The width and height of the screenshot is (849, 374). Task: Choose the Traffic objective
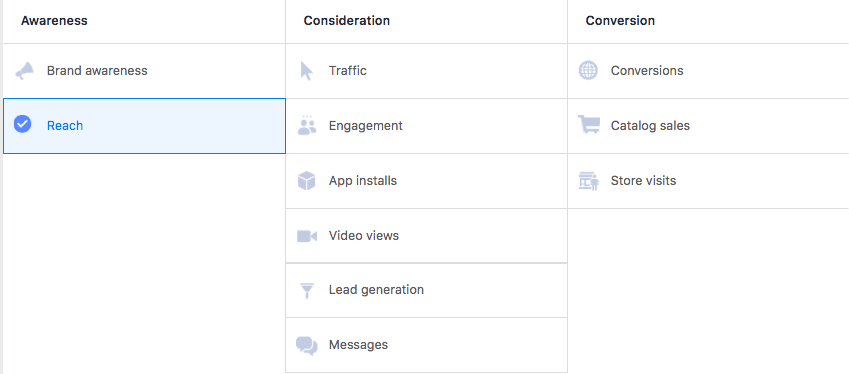[427, 71]
